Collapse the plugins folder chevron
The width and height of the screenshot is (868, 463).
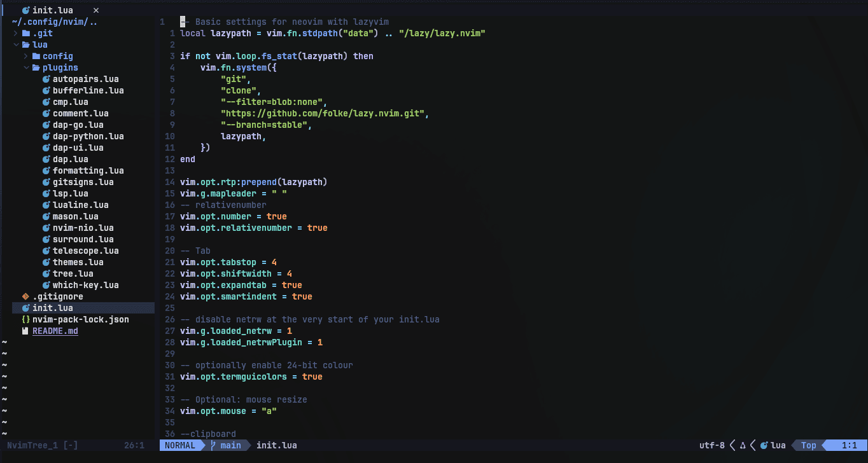tap(26, 67)
